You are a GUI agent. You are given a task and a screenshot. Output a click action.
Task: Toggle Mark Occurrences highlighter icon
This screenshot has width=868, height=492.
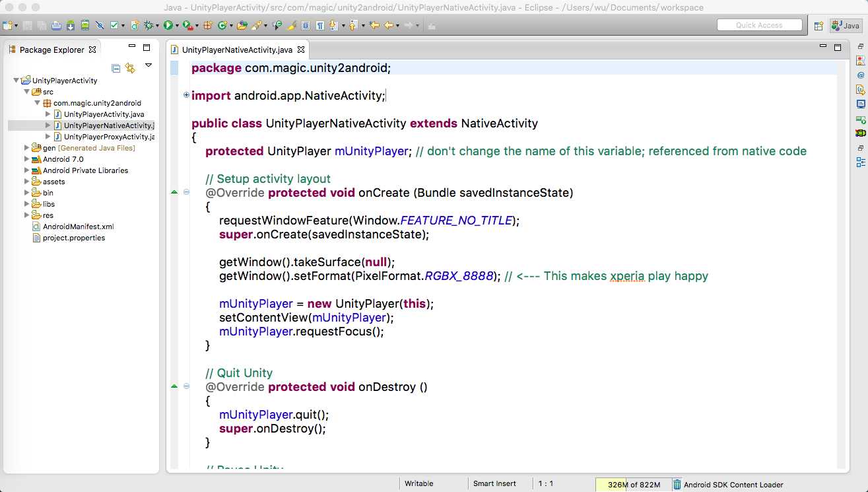290,25
